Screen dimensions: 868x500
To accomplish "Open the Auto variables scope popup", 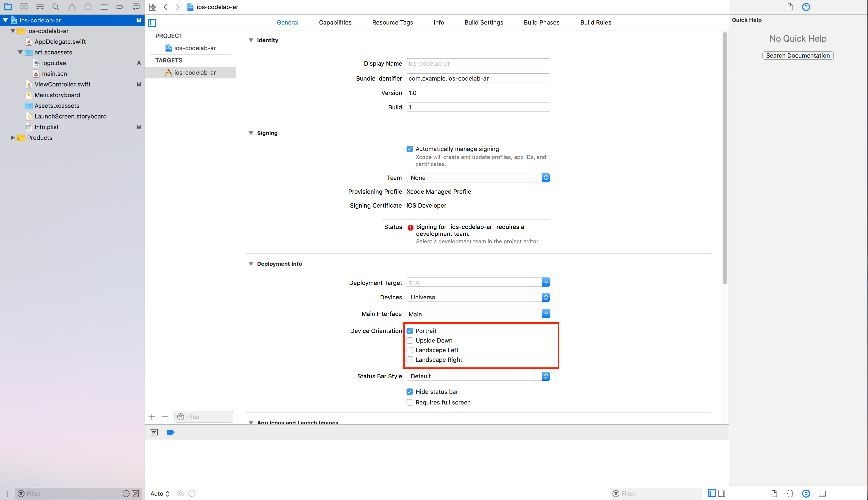I will (160, 494).
